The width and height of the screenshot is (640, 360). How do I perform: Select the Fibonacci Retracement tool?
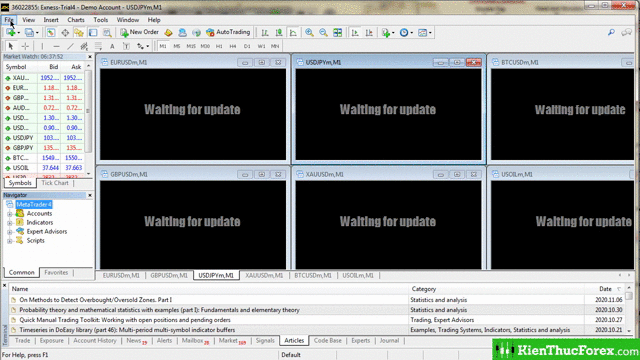tap(98, 46)
